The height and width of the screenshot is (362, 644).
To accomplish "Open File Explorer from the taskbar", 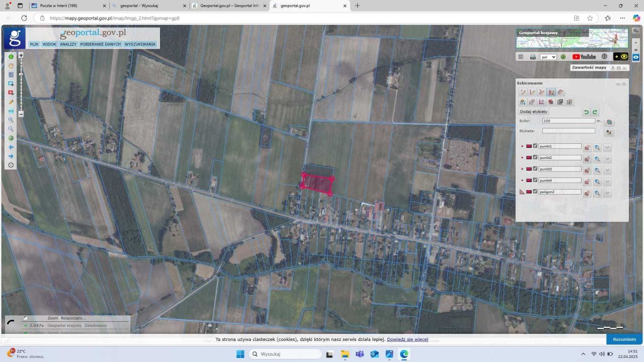I will point(345,354).
